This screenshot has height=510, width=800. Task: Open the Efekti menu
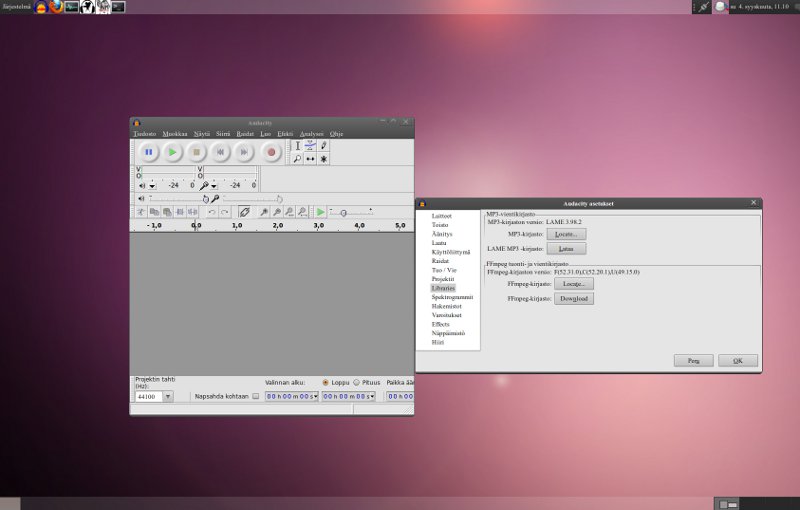pos(285,134)
